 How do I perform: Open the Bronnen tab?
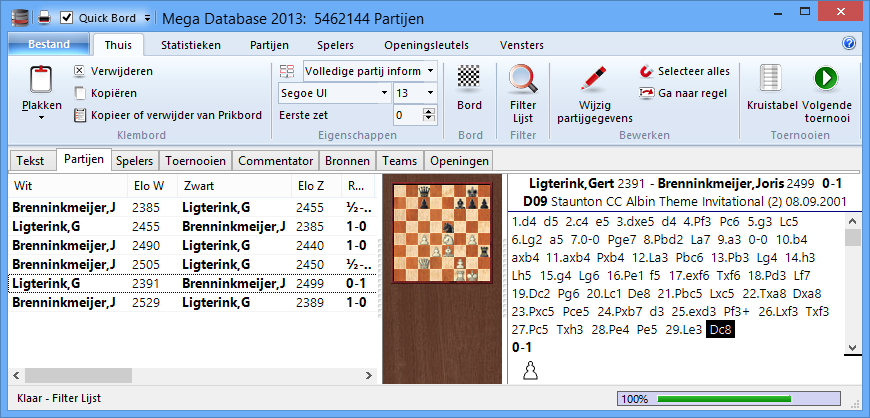[x=348, y=161]
